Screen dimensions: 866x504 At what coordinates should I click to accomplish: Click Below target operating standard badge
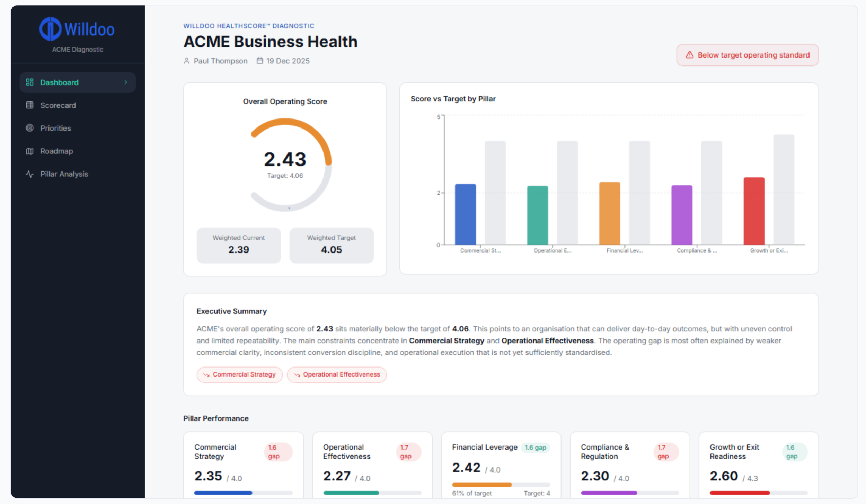tap(747, 55)
